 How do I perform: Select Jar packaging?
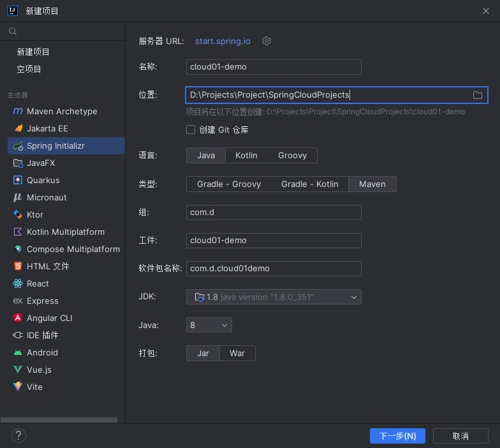[x=203, y=354]
